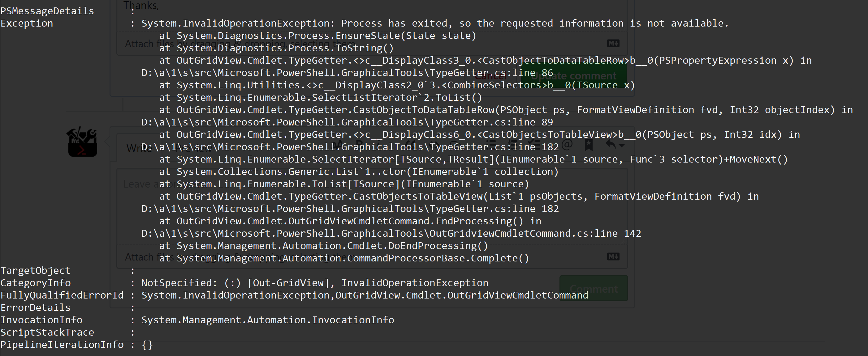The image size is (868, 356).
Task: Click the upper Markdown supported icon
Action: 613,43
